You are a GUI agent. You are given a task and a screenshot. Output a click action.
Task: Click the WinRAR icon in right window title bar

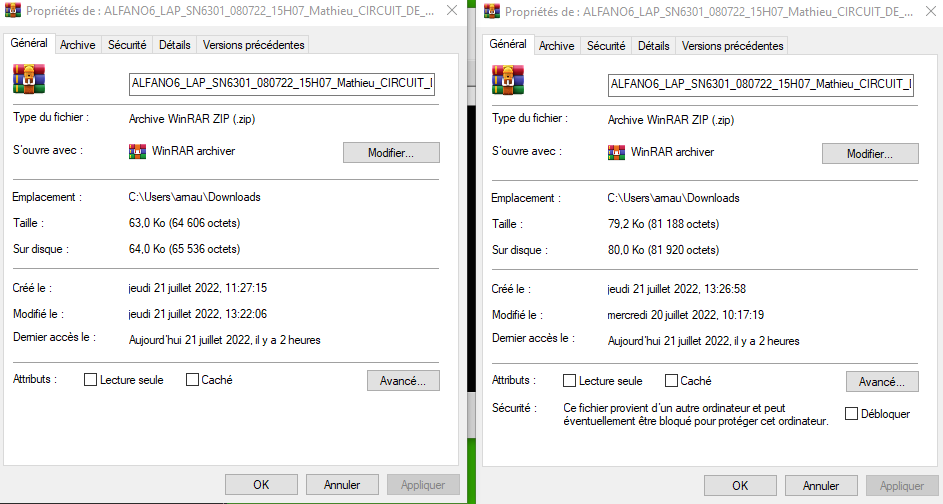491,11
